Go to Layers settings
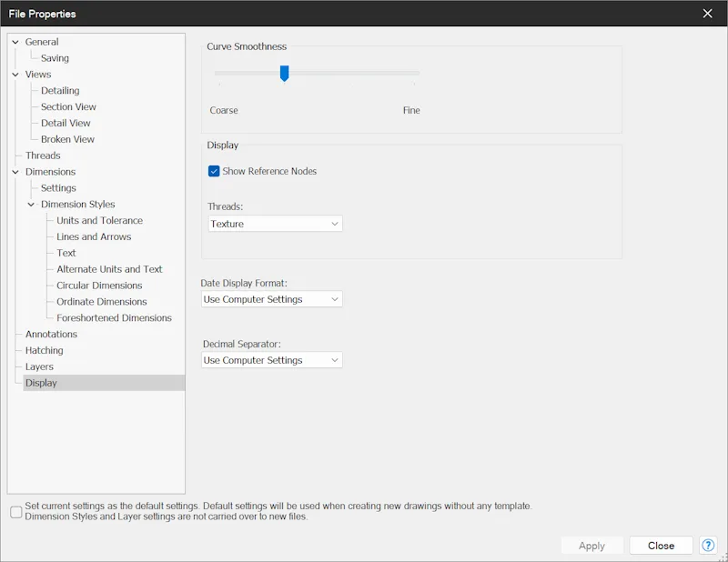 pos(39,366)
